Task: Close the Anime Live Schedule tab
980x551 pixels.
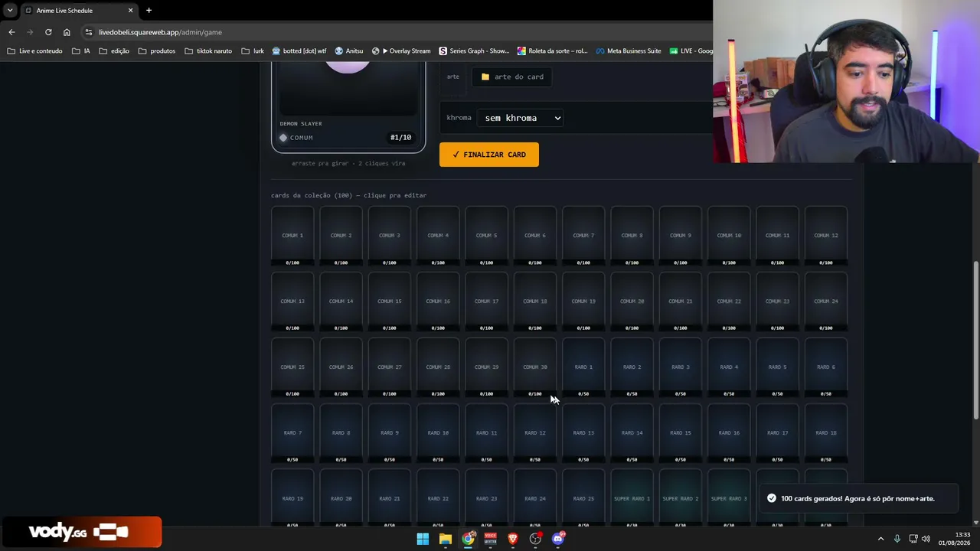Action: 130,10
